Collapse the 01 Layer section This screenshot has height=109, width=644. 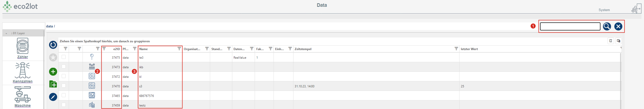coord(6,33)
